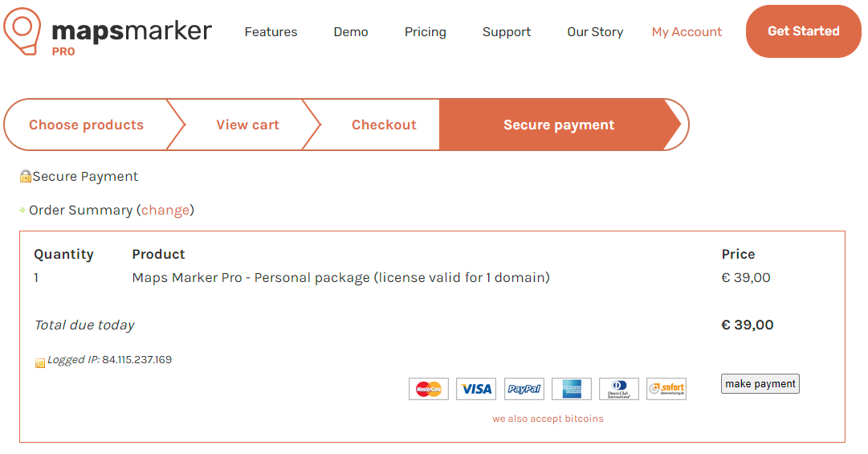Click the small icon next to Logged IP
The height and width of the screenshot is (454, 868).
40,363
